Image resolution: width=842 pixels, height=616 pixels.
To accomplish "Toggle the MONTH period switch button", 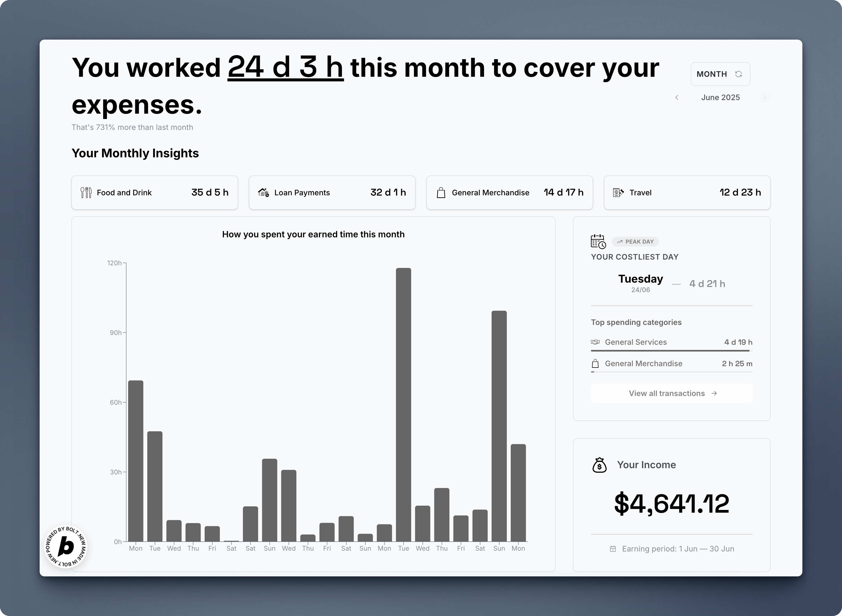I will point(720,74).
